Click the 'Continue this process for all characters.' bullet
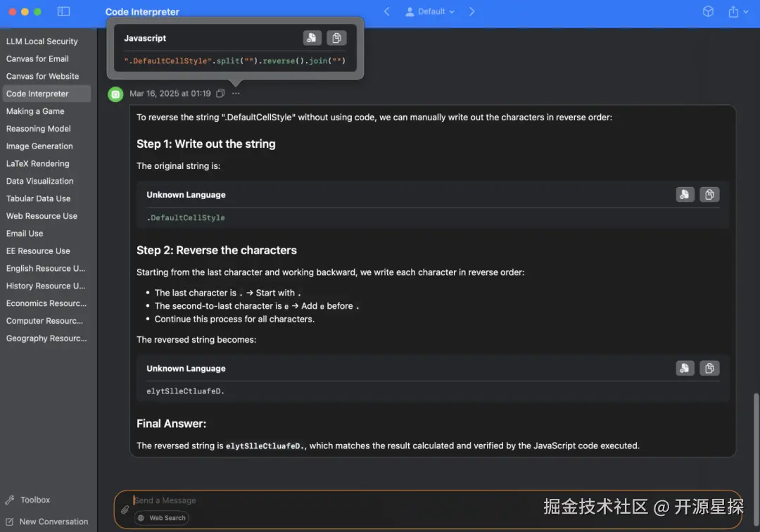The height and width of the screenshot is (532, 760). coord(234,319)
